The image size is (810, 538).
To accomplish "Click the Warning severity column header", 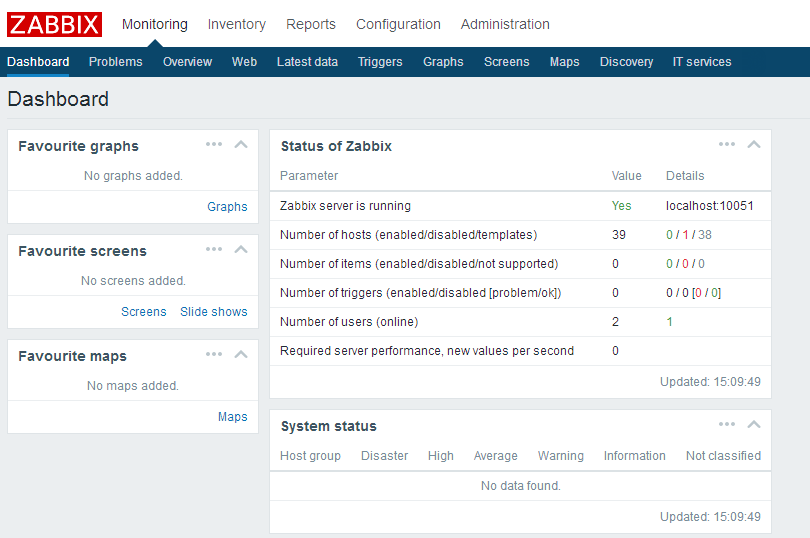I will (560, 456).
